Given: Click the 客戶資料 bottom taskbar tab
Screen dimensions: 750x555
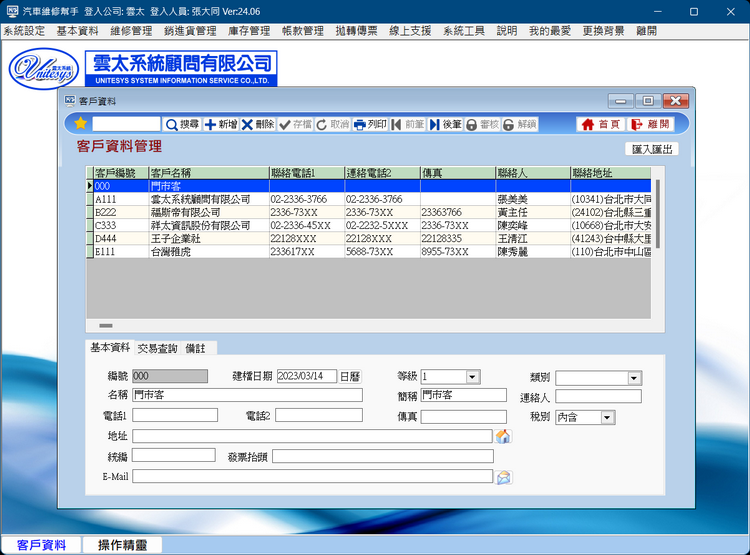Looking at the screenshot, I should point(41,545).
